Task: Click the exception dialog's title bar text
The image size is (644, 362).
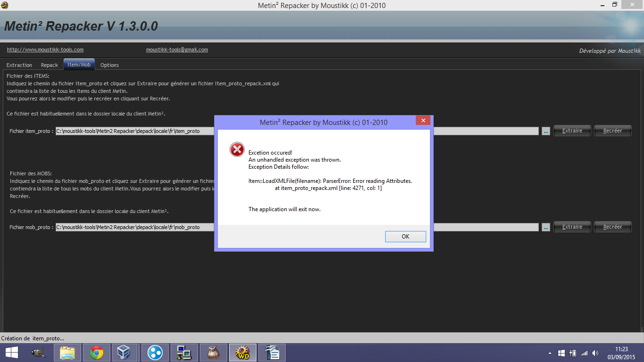Action: [324, 123]
